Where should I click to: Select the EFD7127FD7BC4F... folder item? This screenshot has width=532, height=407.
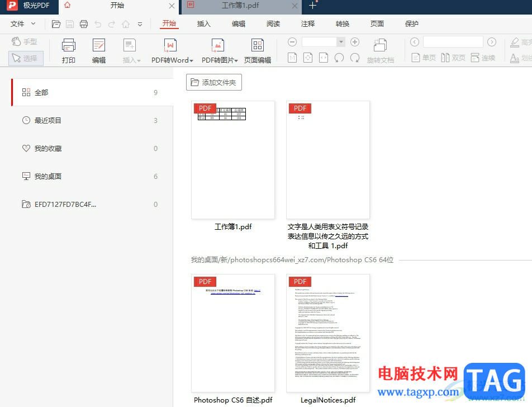point(92,205)
